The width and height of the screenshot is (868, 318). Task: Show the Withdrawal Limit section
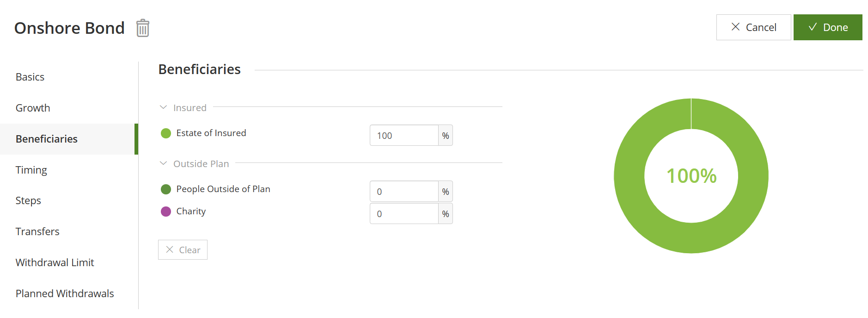coord(55,262)
